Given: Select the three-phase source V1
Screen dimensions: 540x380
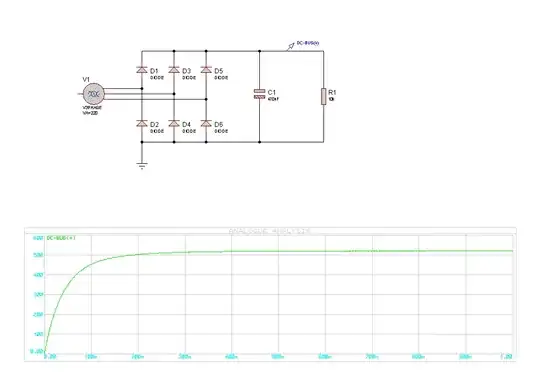Looking at the screenshot, I should 93,94.
